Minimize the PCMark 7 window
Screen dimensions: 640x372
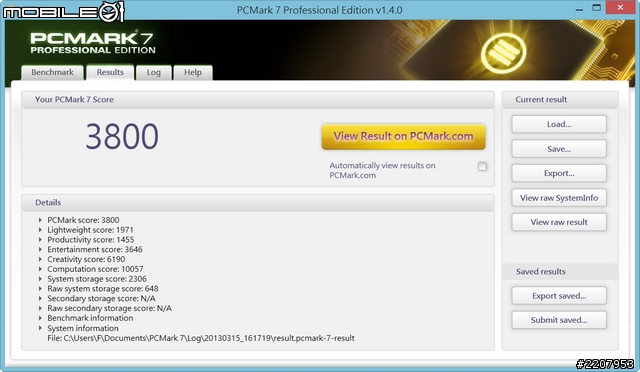[x=579, y=9]
